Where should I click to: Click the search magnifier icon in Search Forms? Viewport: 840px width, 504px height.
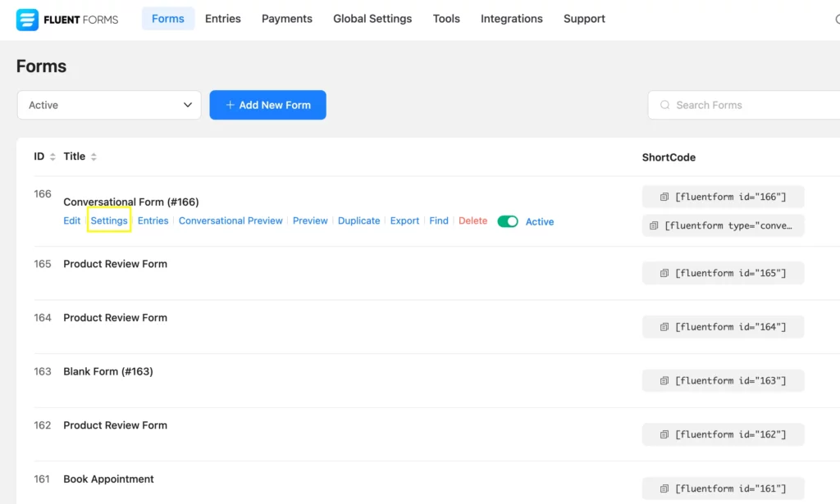click(664, 105)
